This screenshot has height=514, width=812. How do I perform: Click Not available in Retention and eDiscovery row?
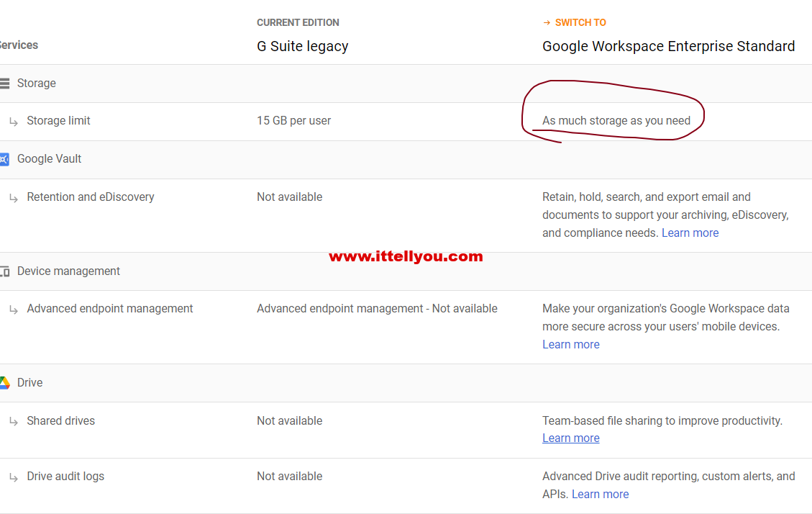pyautogui.click(x=289, y=197)
